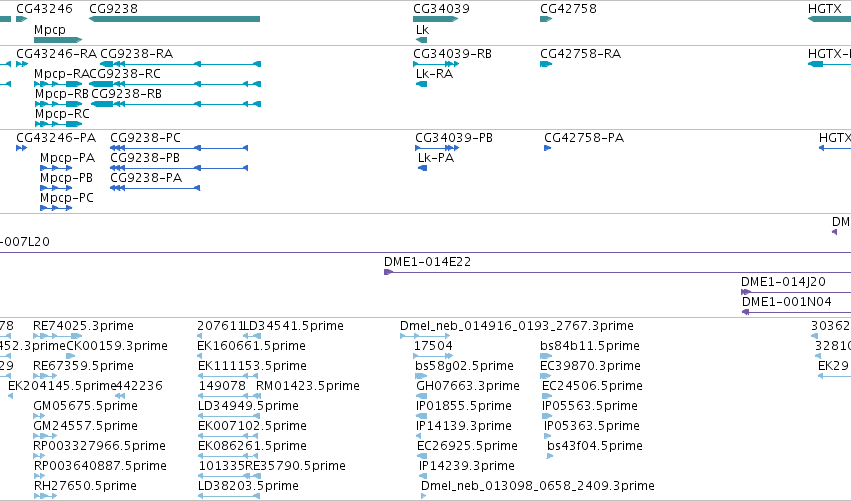This screenshot has width=851, height=501.
Task: Select the EK160661.5prime EST label
Action: 251,346
